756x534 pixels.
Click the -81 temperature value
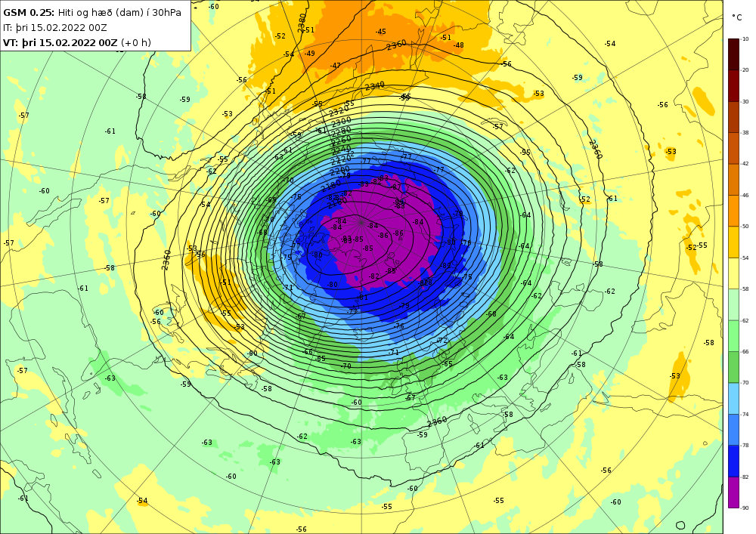(363, 298)
